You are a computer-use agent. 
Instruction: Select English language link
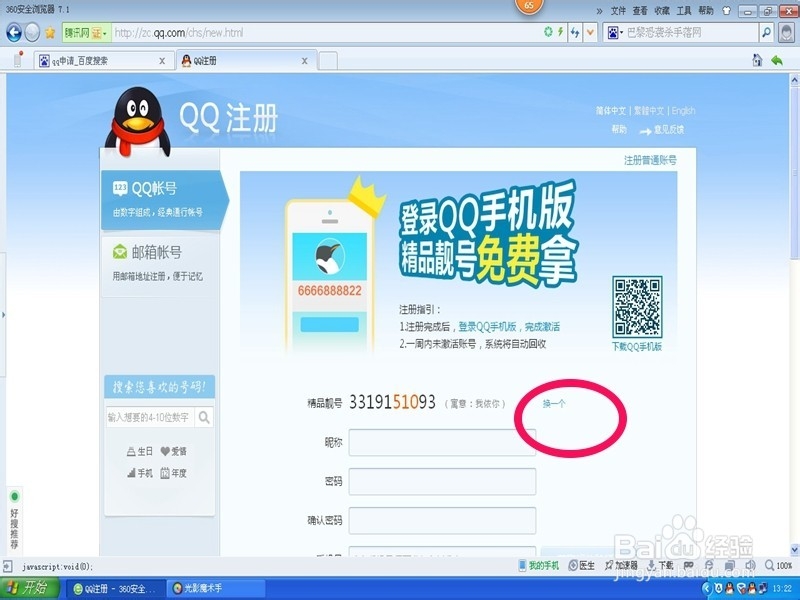point(683,111)
